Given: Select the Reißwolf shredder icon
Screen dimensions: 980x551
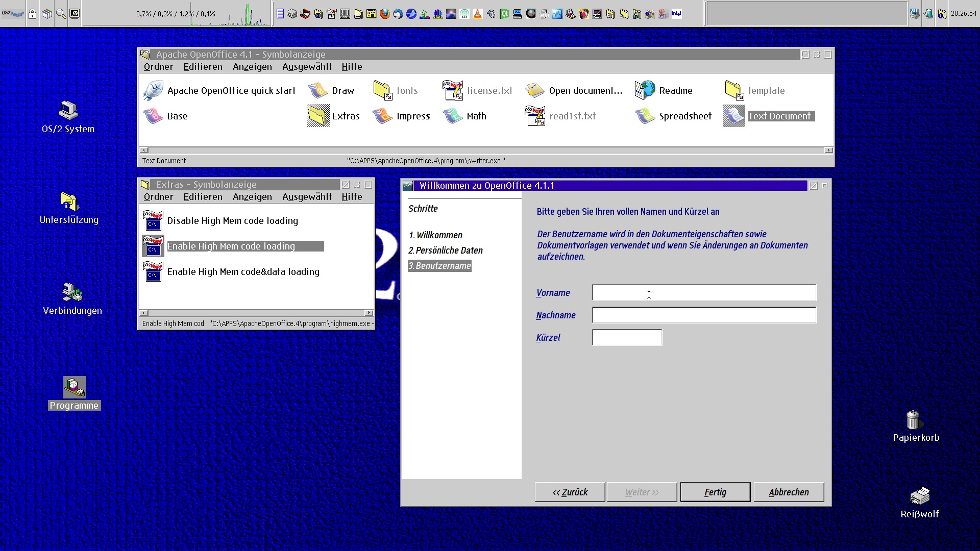Looking at the screenshot, I should tap(919, 495).
